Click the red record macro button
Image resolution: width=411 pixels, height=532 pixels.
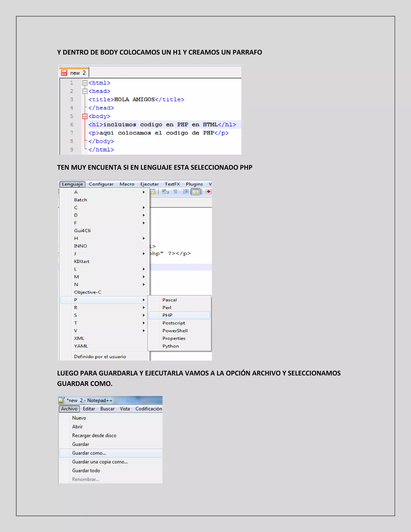209,192
